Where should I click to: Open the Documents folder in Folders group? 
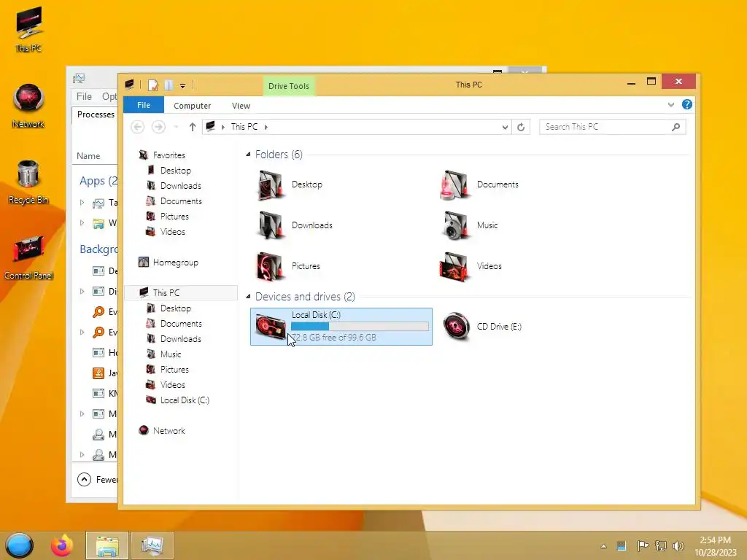(x=479, y=184)
